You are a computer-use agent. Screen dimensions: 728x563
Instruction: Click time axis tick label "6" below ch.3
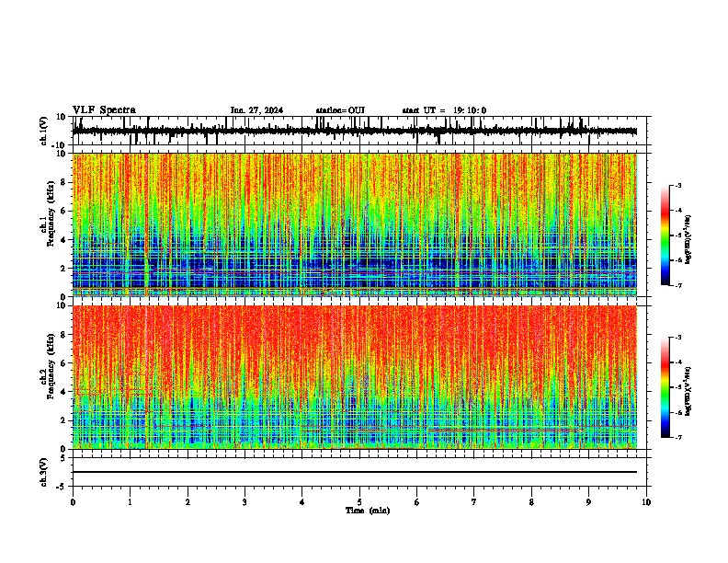coord(417,502)
